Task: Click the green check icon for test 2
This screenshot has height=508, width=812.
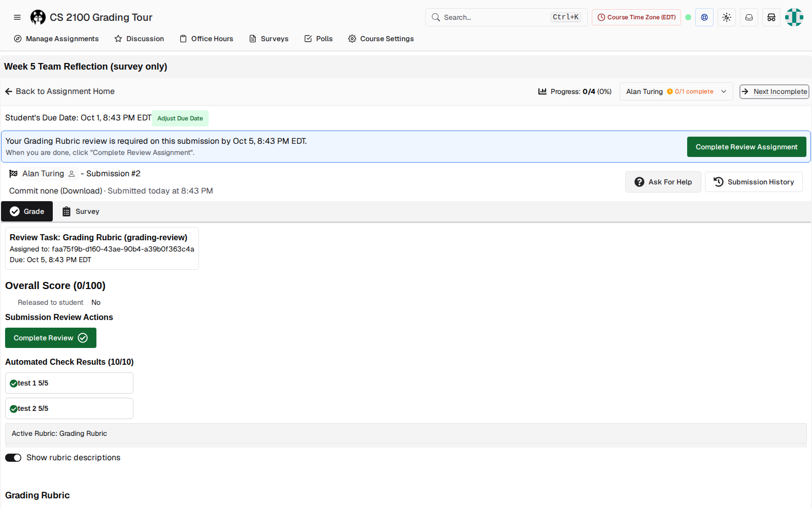Action: 14,409
